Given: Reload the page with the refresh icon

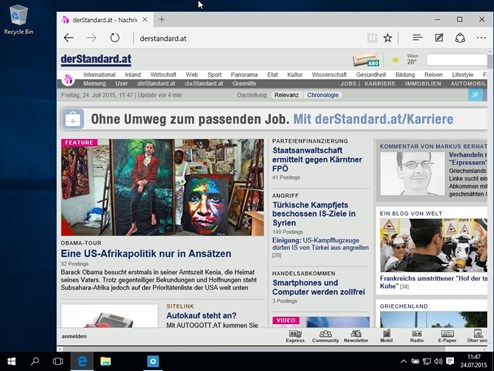Looking at the screenshot, I should 115,38.
